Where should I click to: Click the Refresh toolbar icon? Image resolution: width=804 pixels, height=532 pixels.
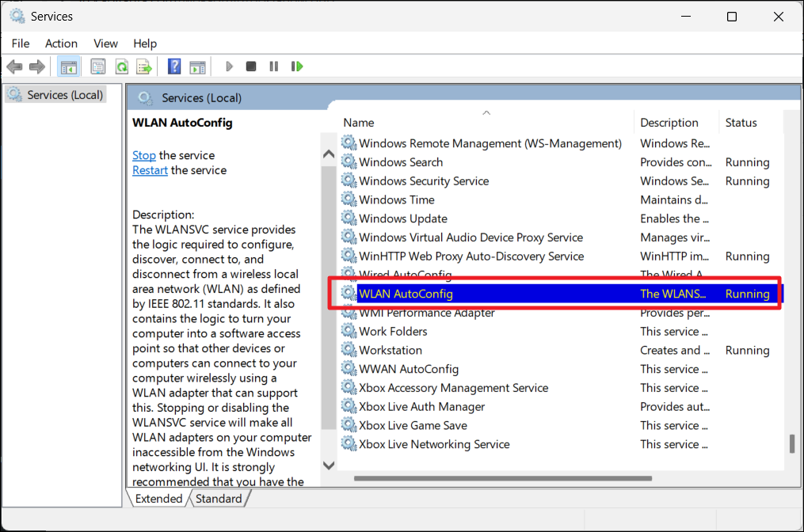click(x=121, y=66)
